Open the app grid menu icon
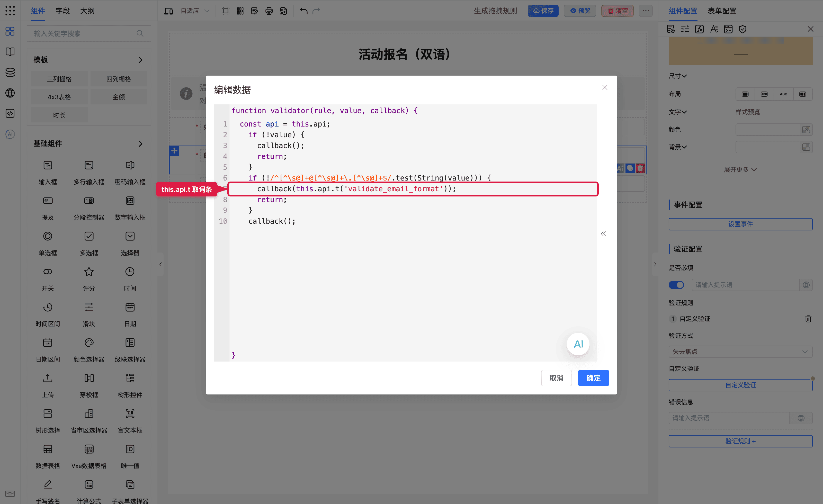823x504 pixels. pos(10,11)
